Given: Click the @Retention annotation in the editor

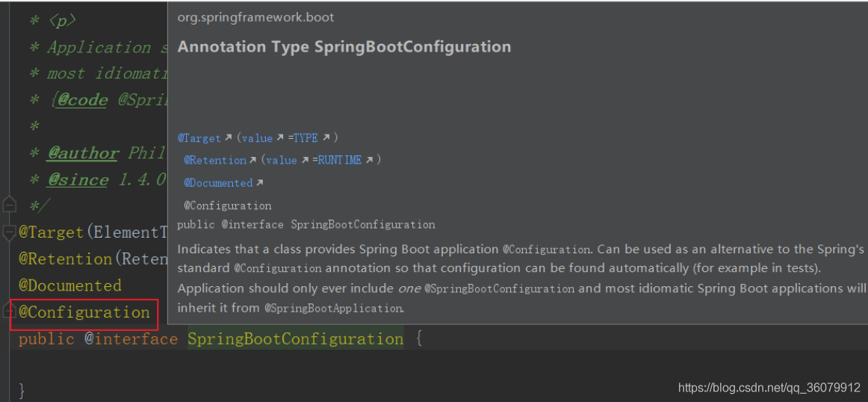Looking at the screenshot, I should (65, 259).
